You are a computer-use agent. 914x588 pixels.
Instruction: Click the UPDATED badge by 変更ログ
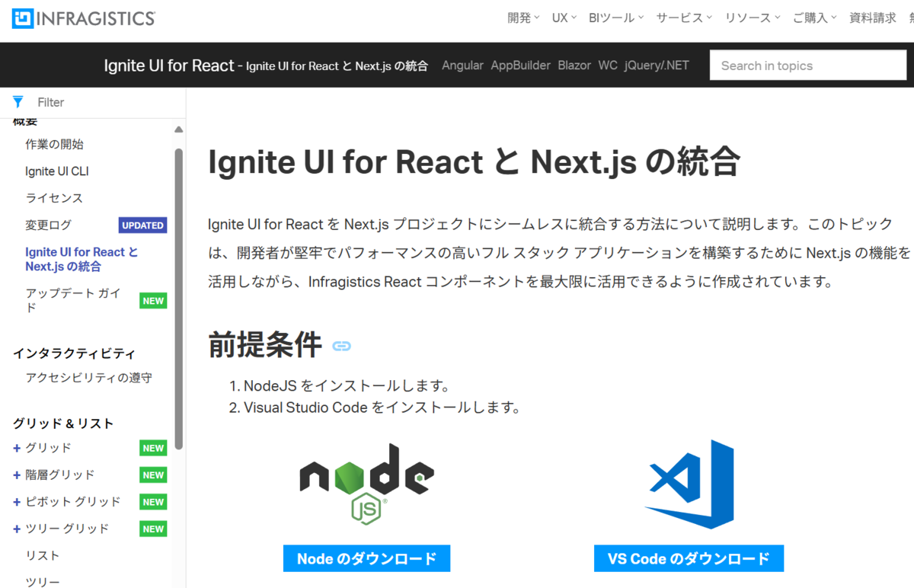click(142, 225)
